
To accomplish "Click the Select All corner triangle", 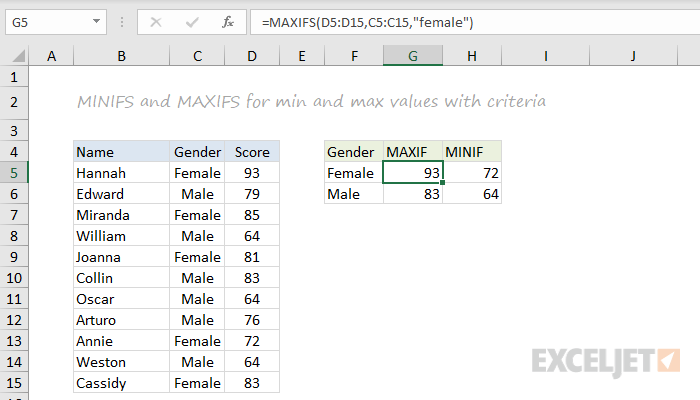I will tap(18, 56).
